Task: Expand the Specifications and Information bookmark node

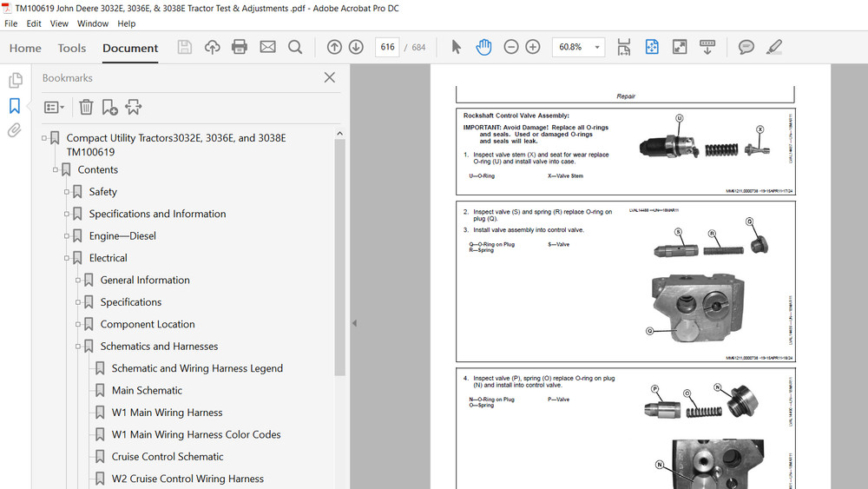Action: pos(67,214)
